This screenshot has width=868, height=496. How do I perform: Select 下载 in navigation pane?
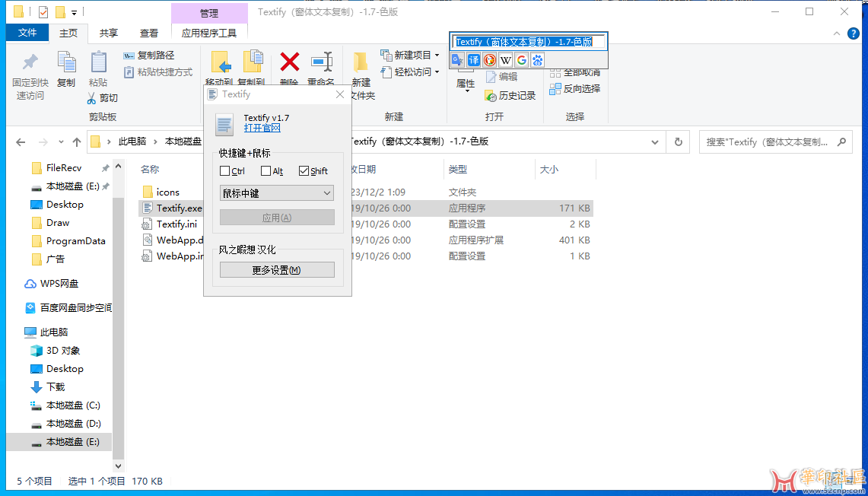[56, 387]
